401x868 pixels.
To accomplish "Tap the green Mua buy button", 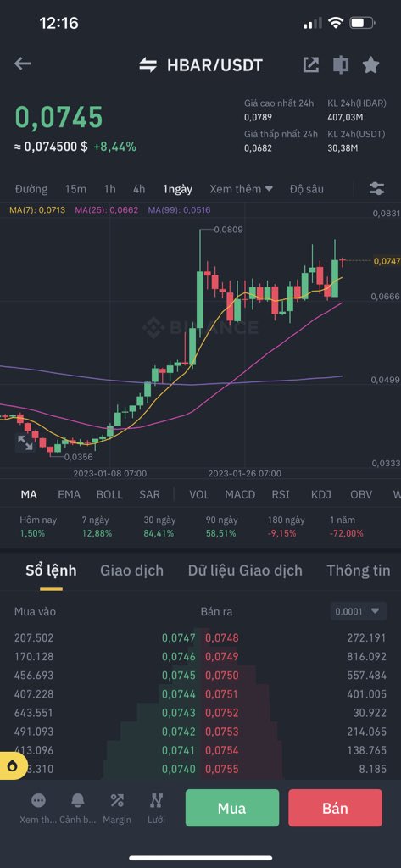I will click(232, 808).
